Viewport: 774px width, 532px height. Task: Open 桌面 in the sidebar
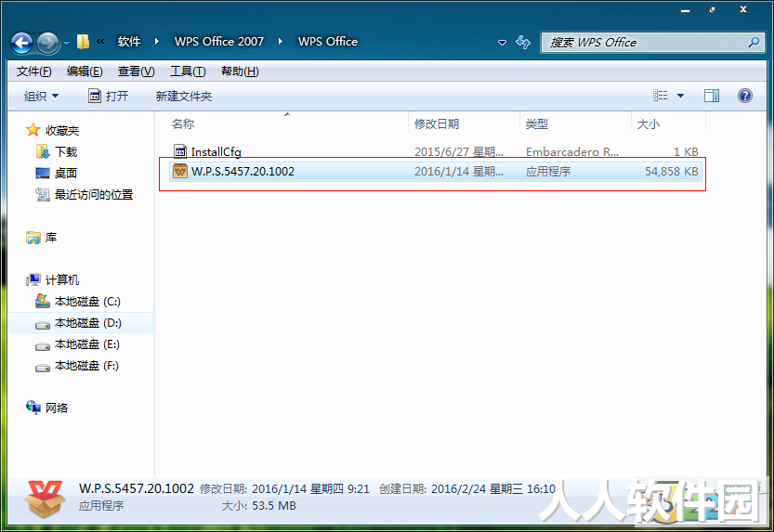coord(66,173)
